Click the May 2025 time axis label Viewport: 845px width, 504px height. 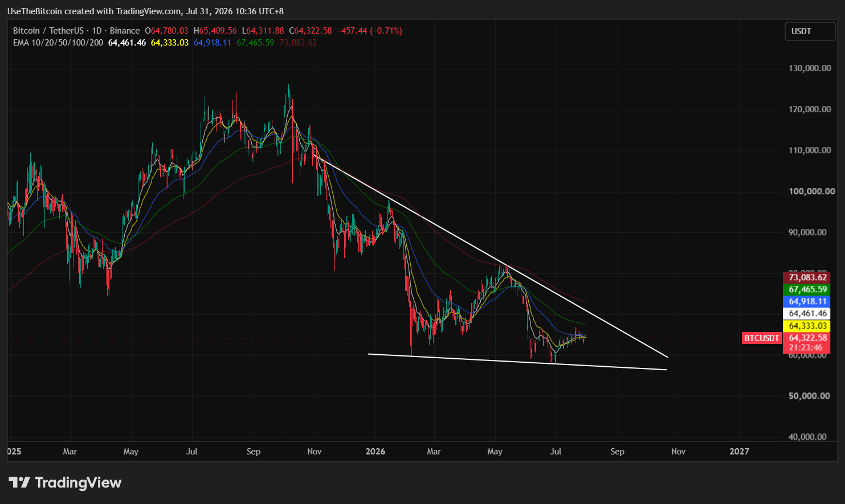coord(131,452)
